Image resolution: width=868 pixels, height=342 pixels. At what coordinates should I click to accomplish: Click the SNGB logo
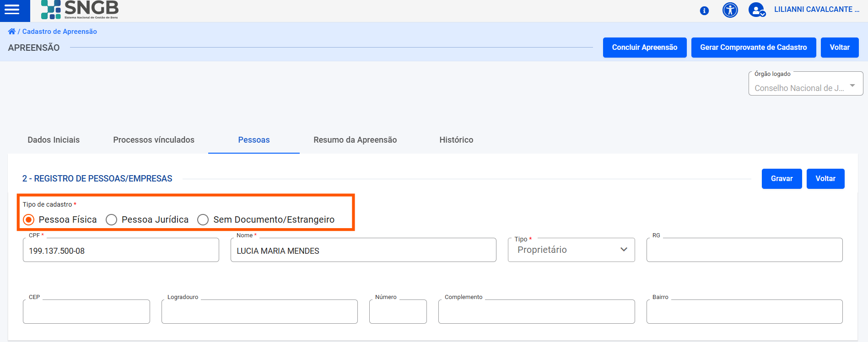point(80,10)
